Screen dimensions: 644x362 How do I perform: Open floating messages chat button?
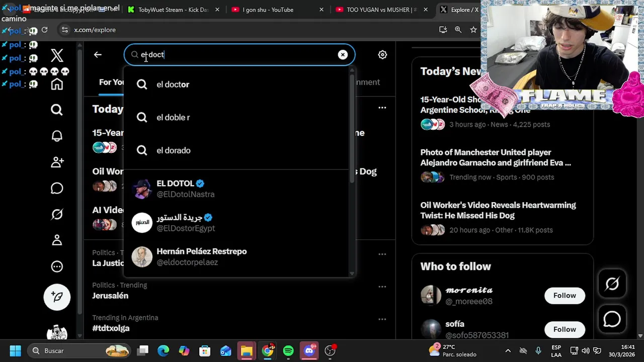tap(612, 319)
